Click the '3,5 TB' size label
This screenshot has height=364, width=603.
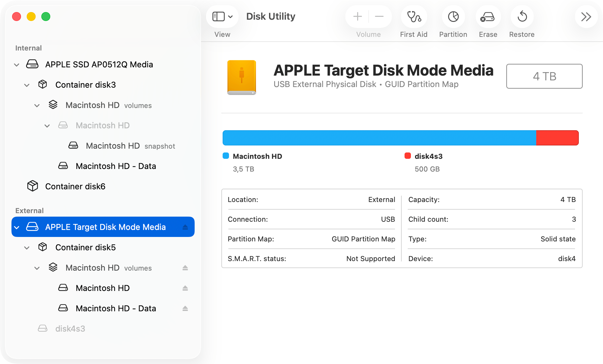(x=243, y=169)
